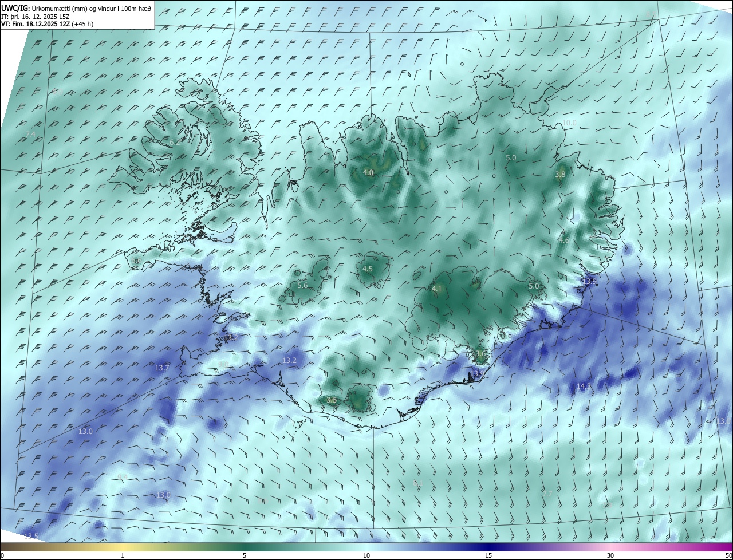Image resolution: width=733 pixels, height=560 pixels.
Task: Click the 10 tick on the color scale
Action: tap(366, 555)
